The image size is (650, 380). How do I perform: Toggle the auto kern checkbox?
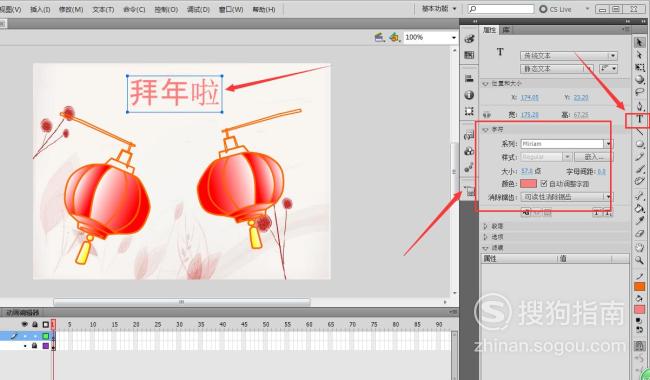(544, 183)
